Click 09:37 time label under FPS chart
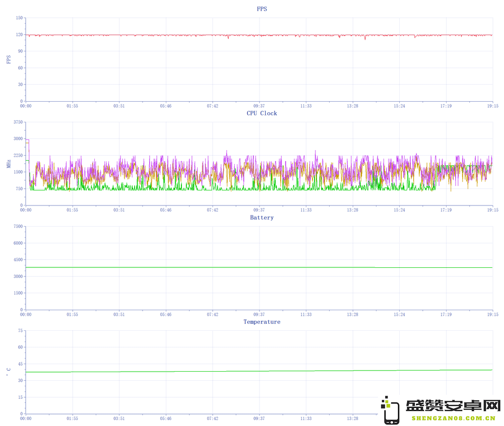Screen dimensions: 504x426 point(259,106)
